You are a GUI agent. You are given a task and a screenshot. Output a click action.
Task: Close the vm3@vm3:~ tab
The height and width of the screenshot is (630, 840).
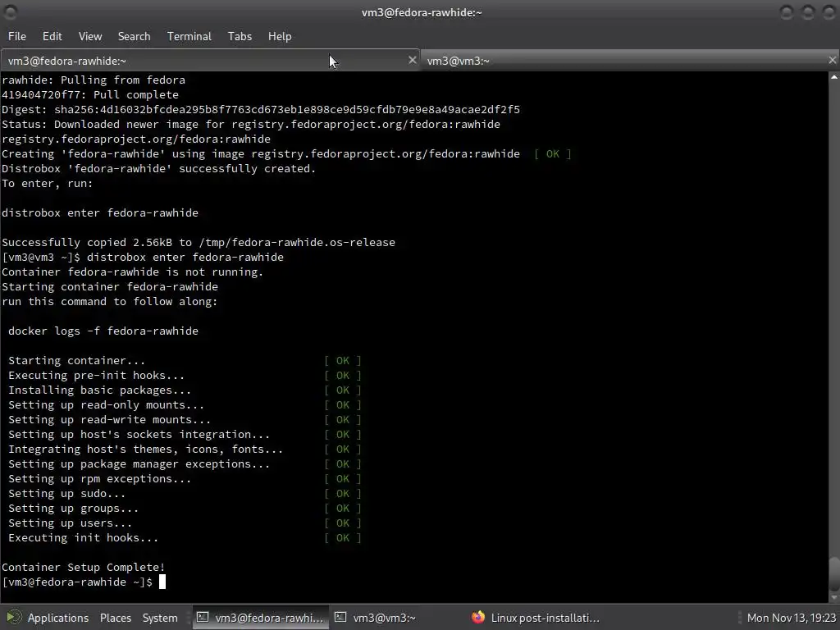[832, 60]
